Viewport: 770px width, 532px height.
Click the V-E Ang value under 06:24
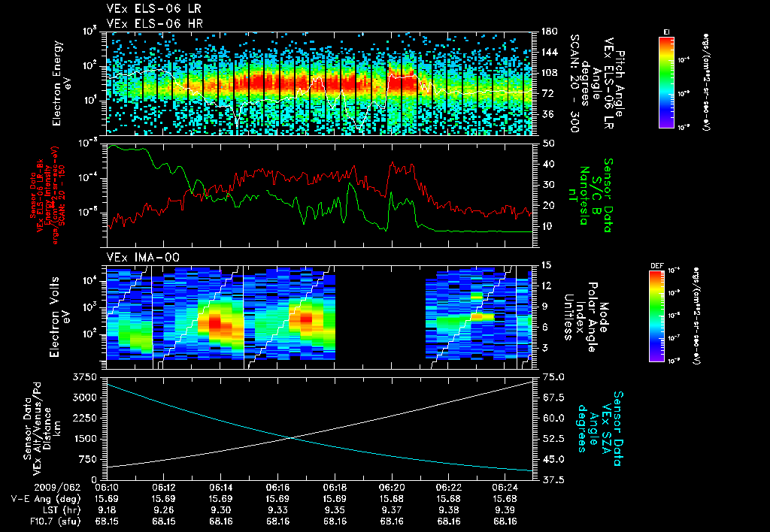[x=505, y=499]
